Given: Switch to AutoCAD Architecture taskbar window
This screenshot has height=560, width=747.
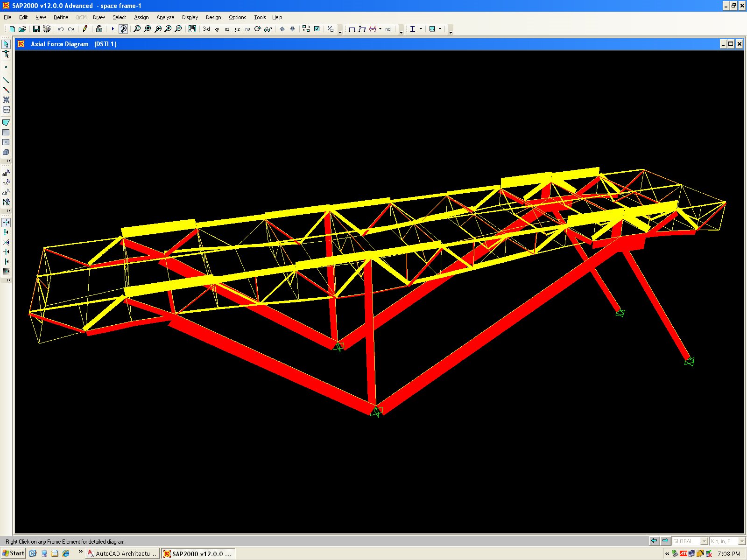Looking at the screenshot, I should (123, 553).
